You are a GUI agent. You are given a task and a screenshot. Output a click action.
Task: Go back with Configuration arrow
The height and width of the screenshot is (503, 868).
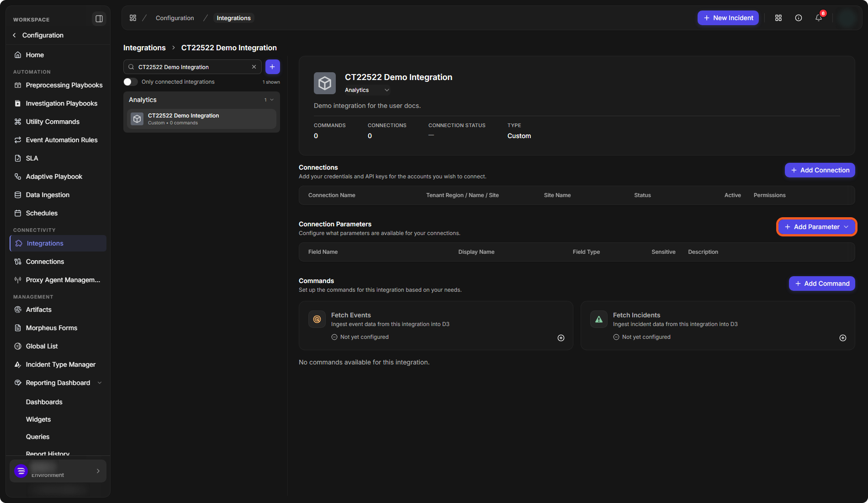click(x=15, y=35)
